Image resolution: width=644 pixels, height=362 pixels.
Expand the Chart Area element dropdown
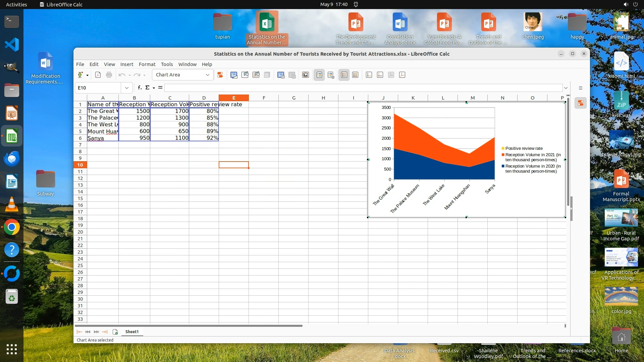pyautogui.click(x=207, y=75)
